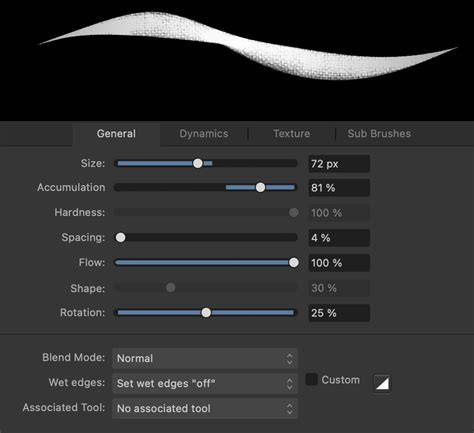The height and width of the screenshot is (433, 474).
Task: Click the disabled Hardness slider handle
Action: click(x=294, y=212)
